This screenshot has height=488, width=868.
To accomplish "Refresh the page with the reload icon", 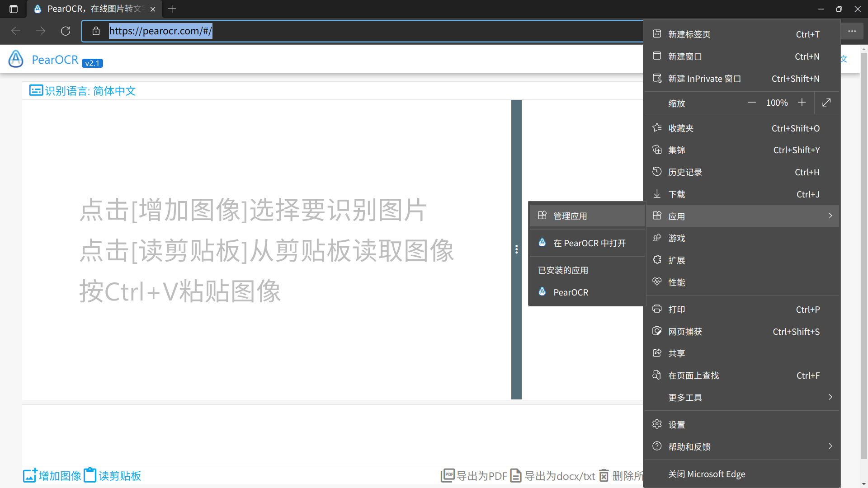I will point(65,31).
